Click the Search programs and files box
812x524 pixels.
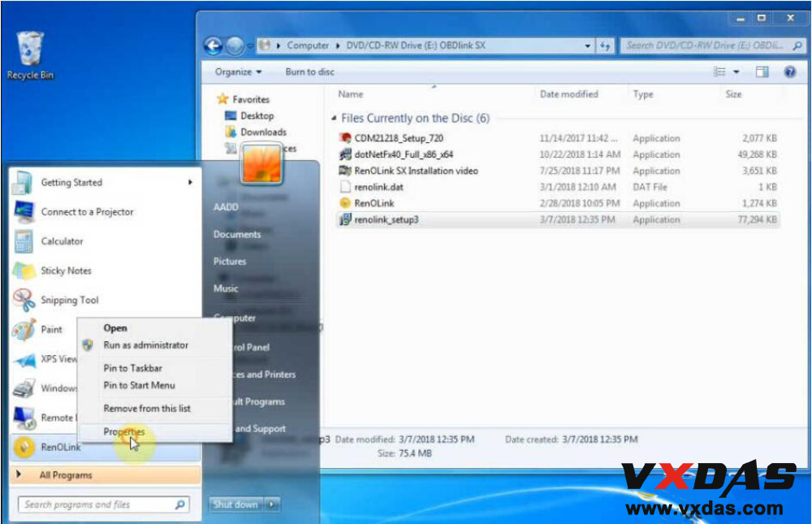pos(104,504)
